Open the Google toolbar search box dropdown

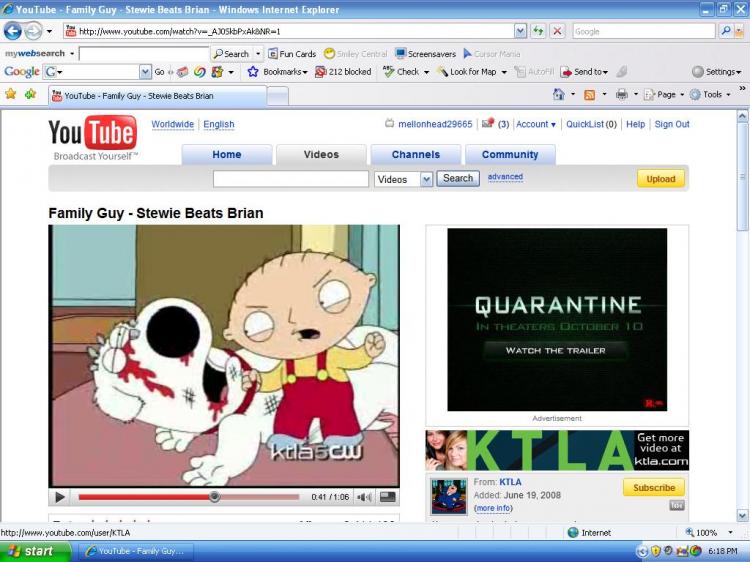(145, 72)
